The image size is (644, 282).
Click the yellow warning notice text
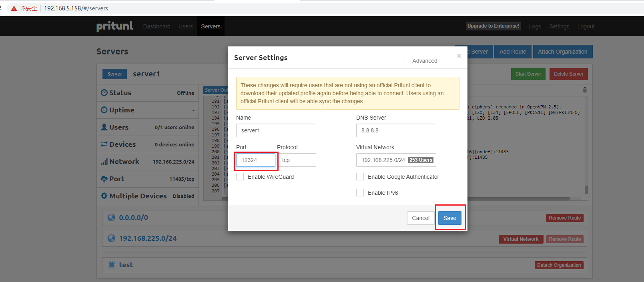[x=347, y=93]
